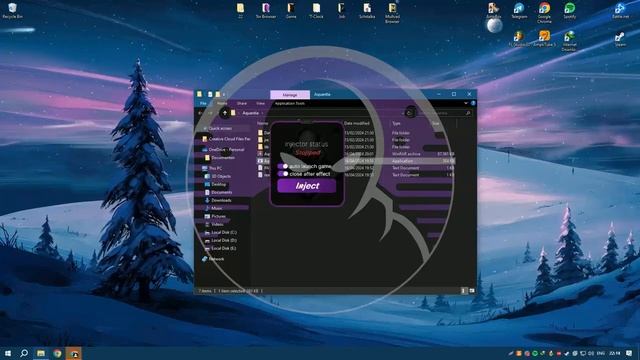This screenshot has height=360, width=640.
Task: Select the Application type file row
Action: click(x=356, y=161)
